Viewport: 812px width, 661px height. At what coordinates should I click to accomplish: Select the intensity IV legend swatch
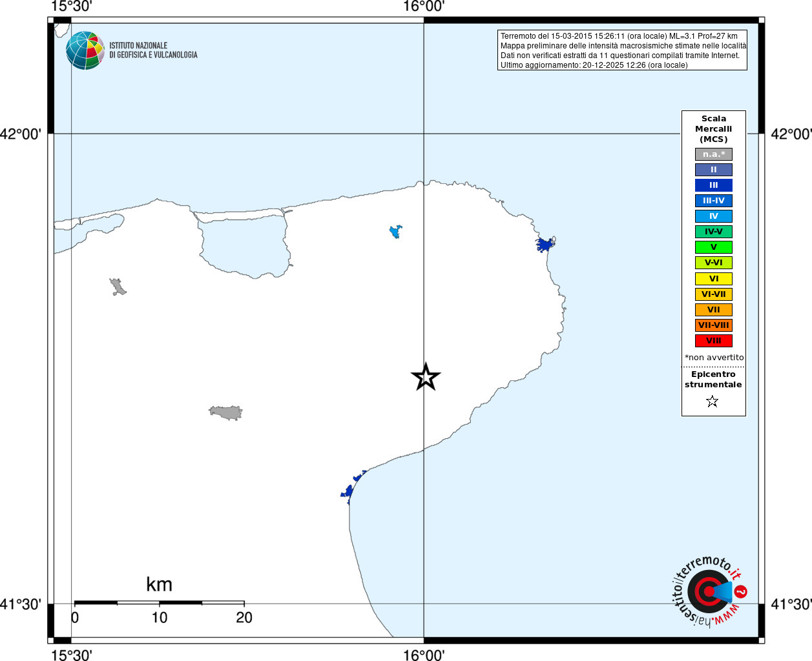(714, 216)
